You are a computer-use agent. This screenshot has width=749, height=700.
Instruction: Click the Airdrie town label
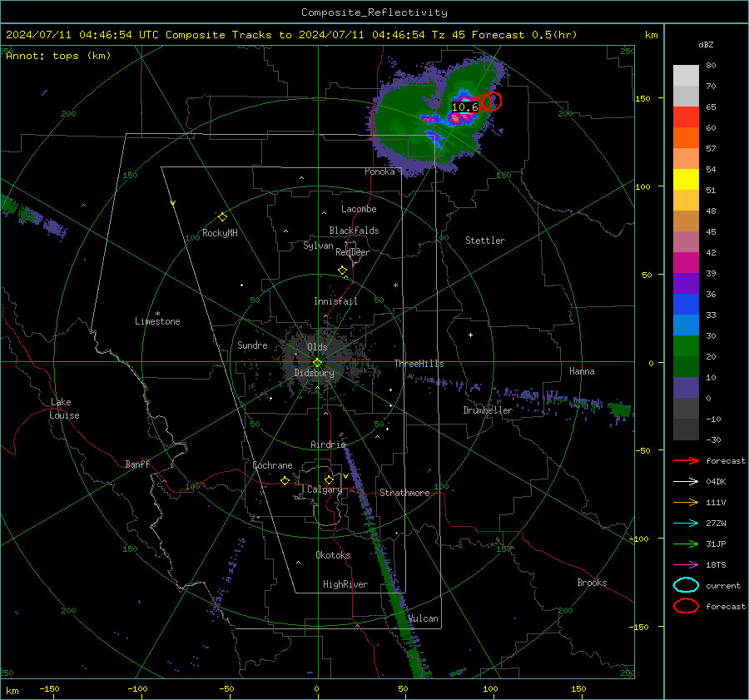pyautogui.click(x=328, y=444)
